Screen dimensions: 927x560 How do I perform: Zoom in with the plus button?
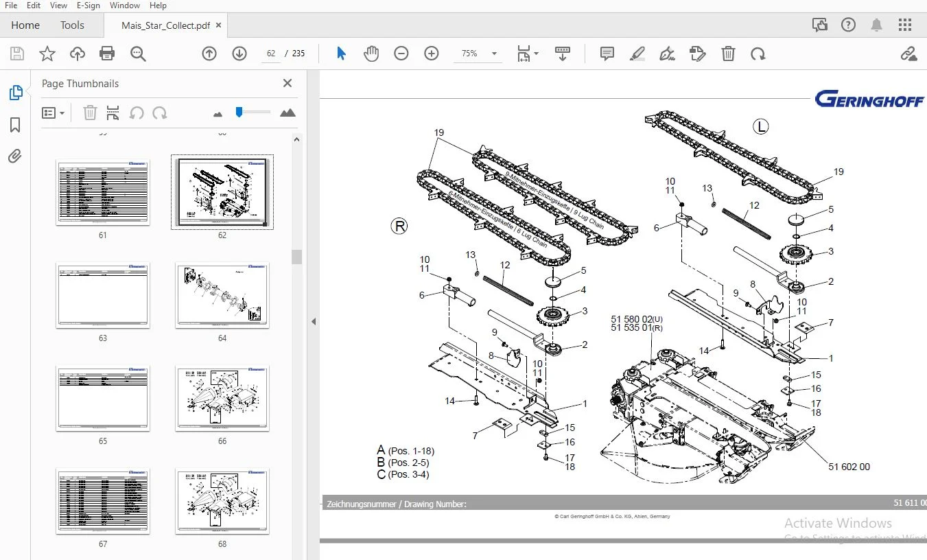click(432, 54)
